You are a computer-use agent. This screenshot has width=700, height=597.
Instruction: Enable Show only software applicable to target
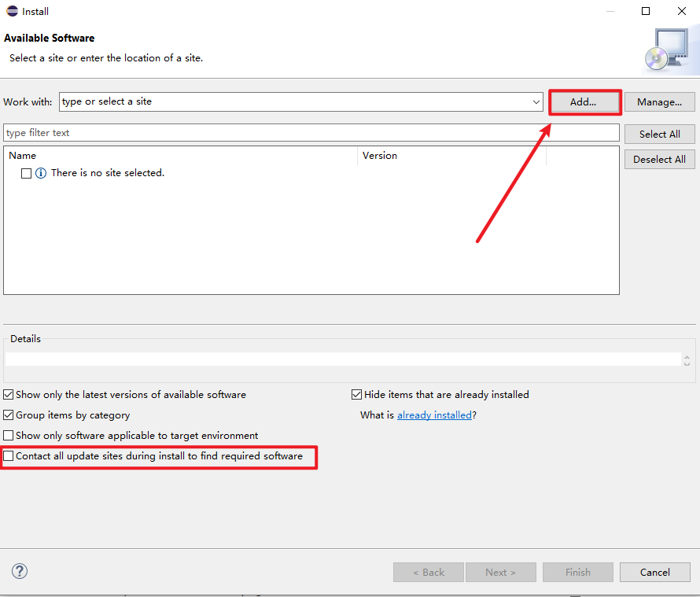9,436
